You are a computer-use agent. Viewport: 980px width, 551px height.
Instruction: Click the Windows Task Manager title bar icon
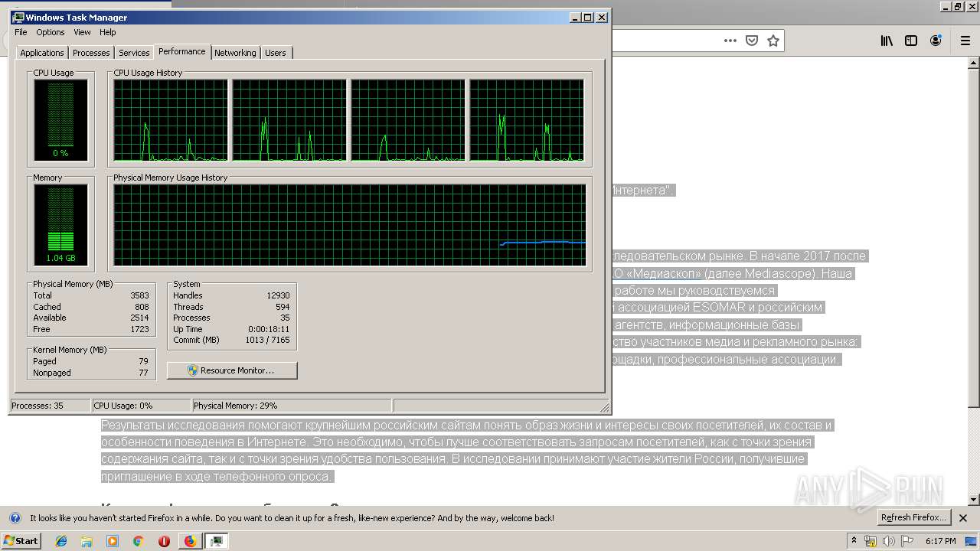(x=18, y=17)
